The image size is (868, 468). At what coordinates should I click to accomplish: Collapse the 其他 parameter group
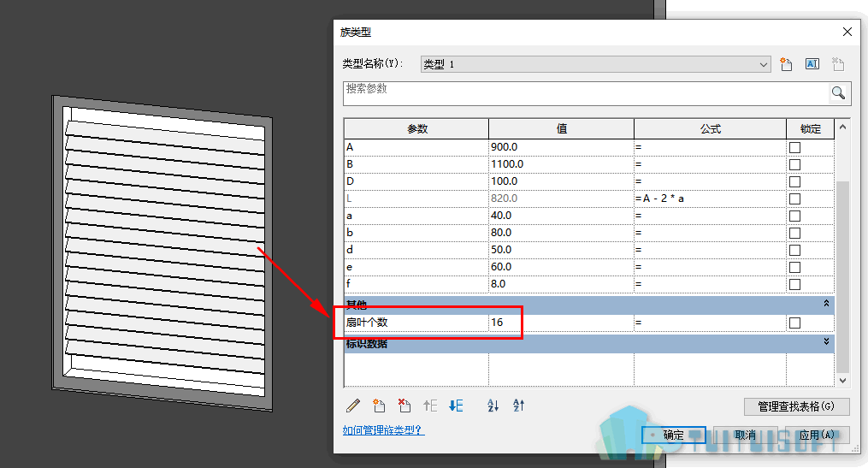[826, 304]
